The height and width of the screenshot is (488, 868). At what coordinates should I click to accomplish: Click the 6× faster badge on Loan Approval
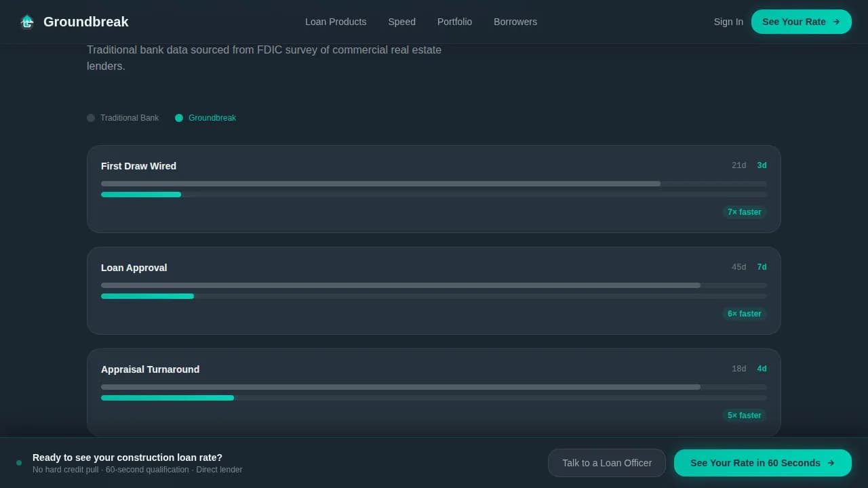(x=744, y=314)
